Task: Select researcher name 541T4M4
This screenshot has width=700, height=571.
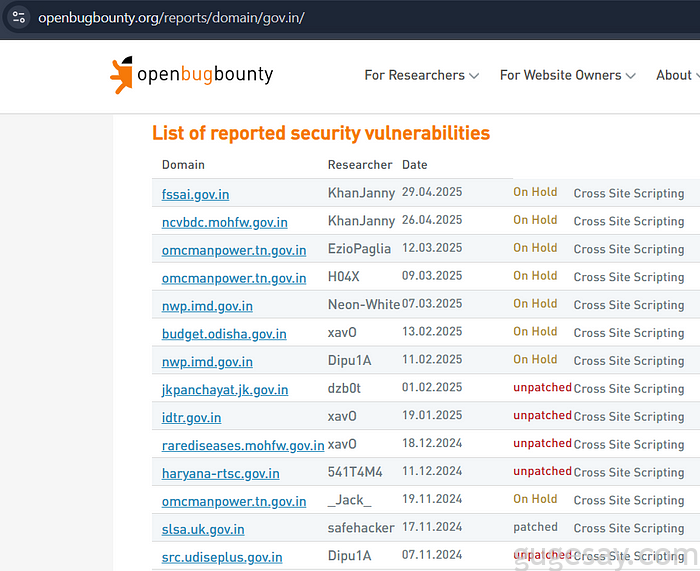Action: [x=355, y=472]
